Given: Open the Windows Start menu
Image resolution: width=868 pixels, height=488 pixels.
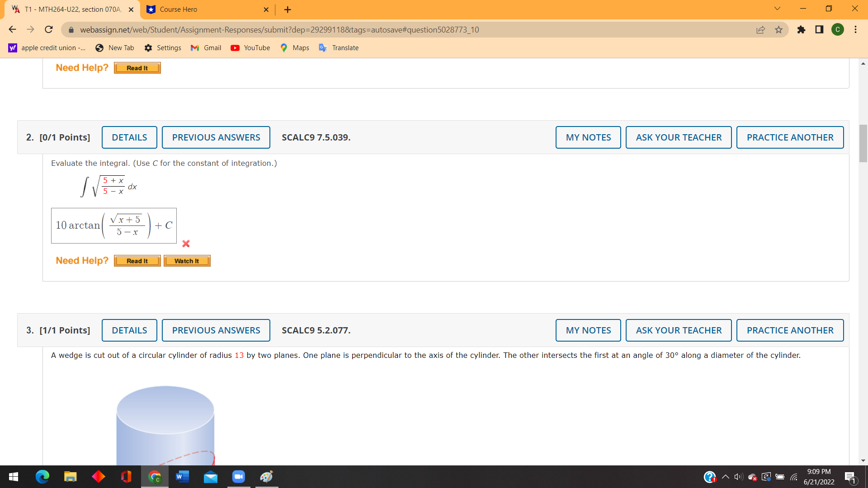Looking at the screenshot, I should tap(13, 476).
